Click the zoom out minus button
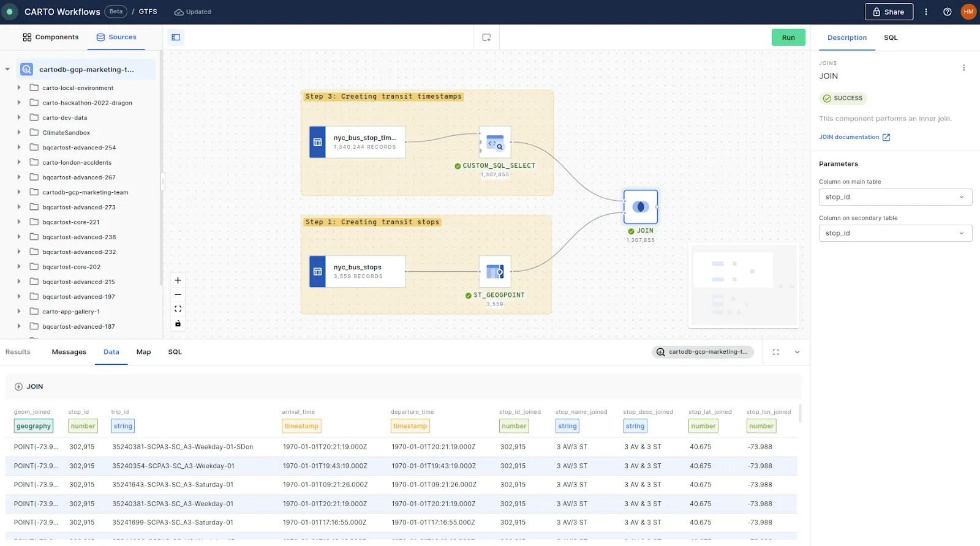 tap(178, 295)
